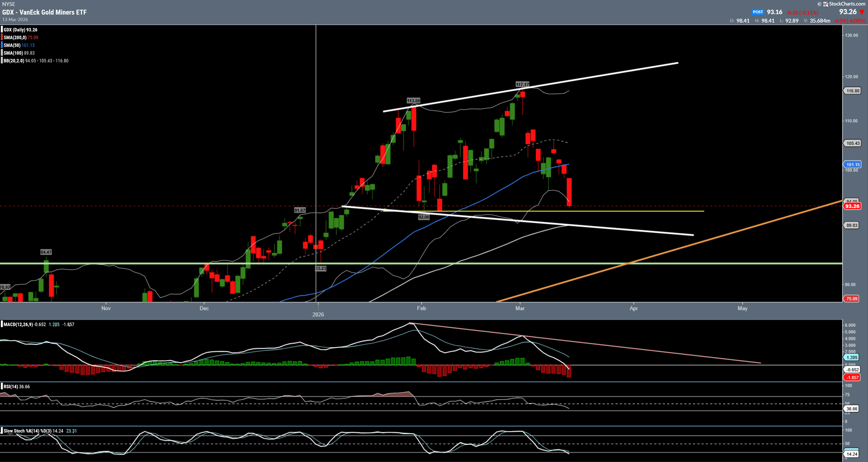The width and height of the screenshot is (868, 462).
Task: Click the Feb label on the time axis
Action: 421,308
